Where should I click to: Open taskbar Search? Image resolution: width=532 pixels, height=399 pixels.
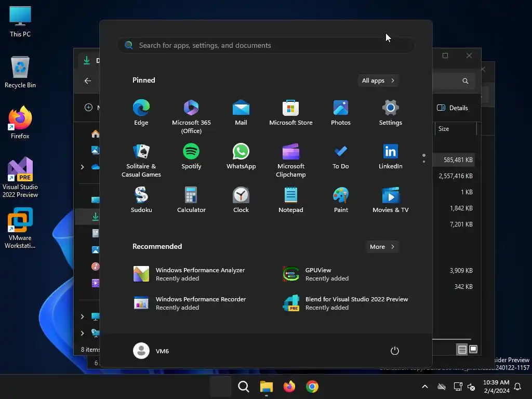tap(243, 387)
